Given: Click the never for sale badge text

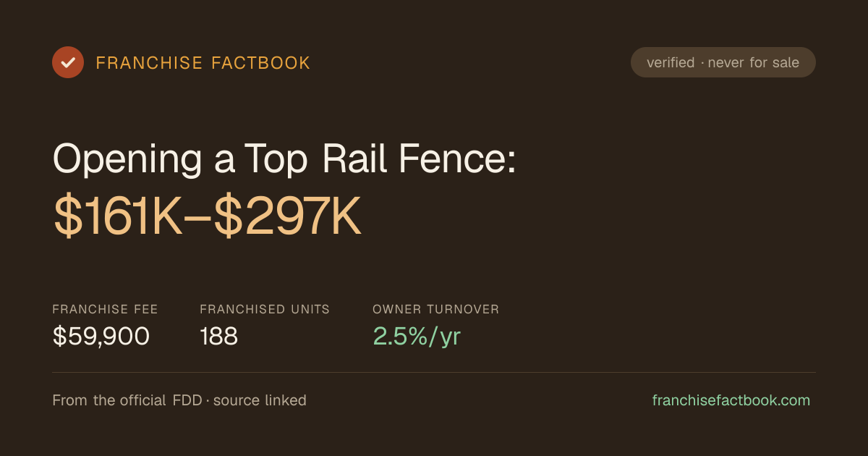Looking at the screenshot, I should point(754,62).
